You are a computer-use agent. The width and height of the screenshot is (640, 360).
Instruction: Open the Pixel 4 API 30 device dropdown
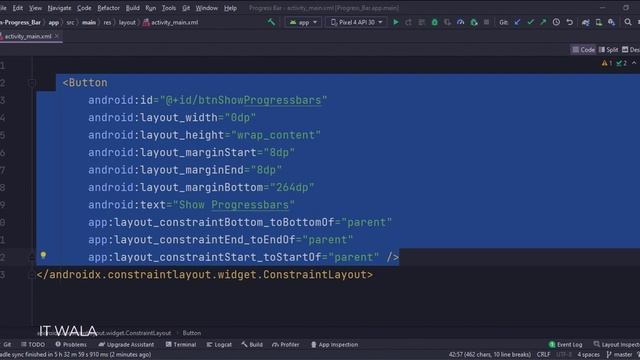click(x=356, y=22)
